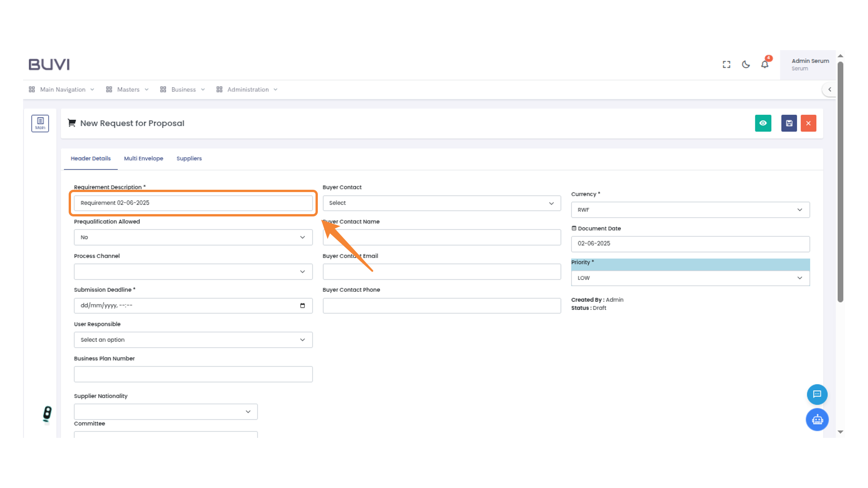This screenshot has width=868, height=488.
Task: Launch the assistant bot floating icon
Action: pos(817,419)
